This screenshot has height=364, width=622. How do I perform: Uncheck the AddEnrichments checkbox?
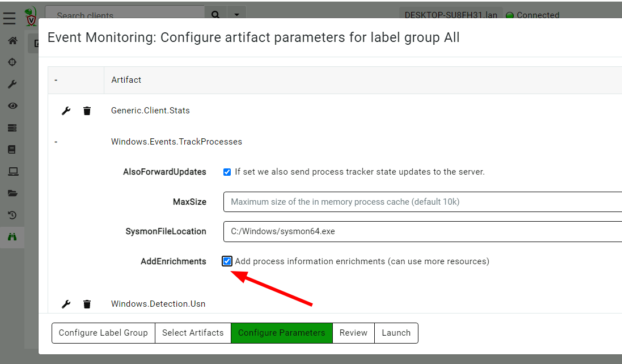click(227, 261)
